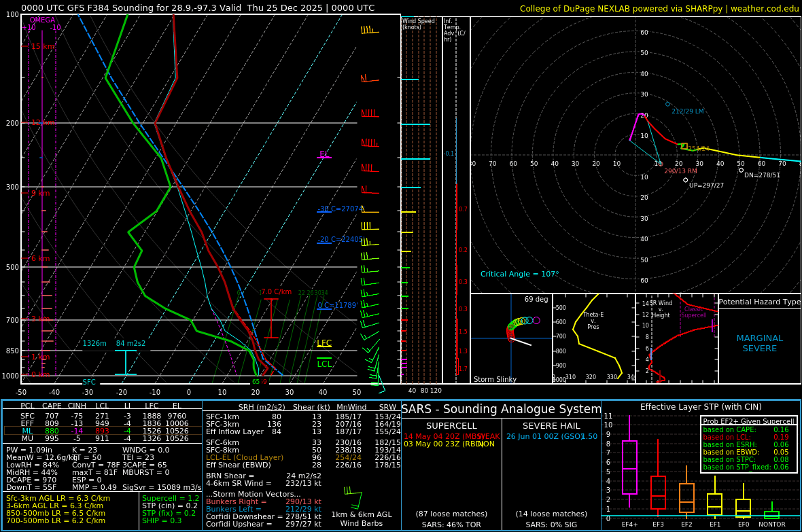802x532 pixels.
Task: Click the green LCL level label
Action: pyautogui.click(x=324, y=364)
